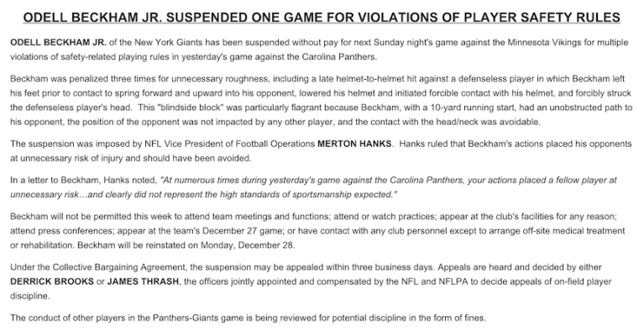Click the bold name JAMES THRASH
Viewport: 644px width, 336px height.
pyautogui.click(x=143, y=281)
